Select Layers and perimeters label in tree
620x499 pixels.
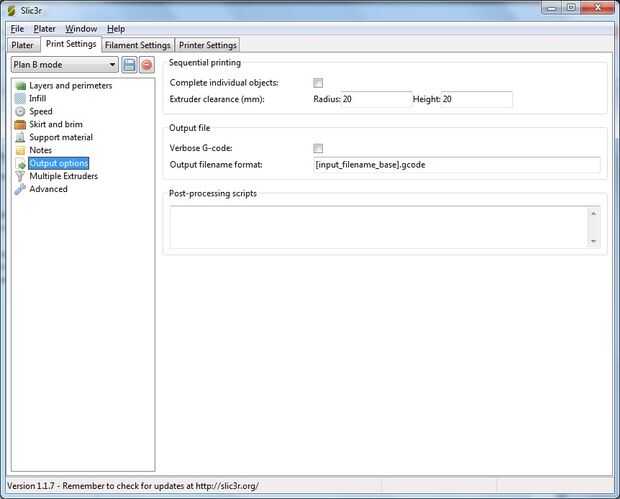[x=70, y=86]
